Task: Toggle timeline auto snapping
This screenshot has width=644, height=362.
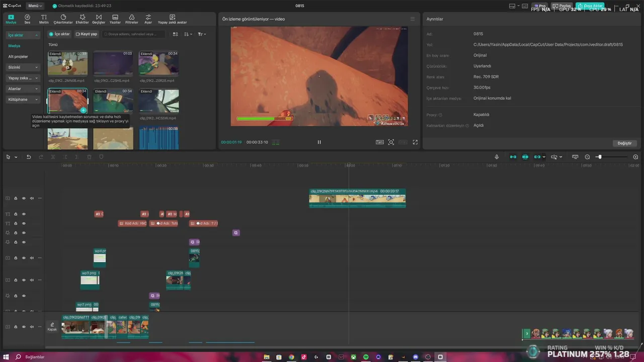Action: point(525,157)
